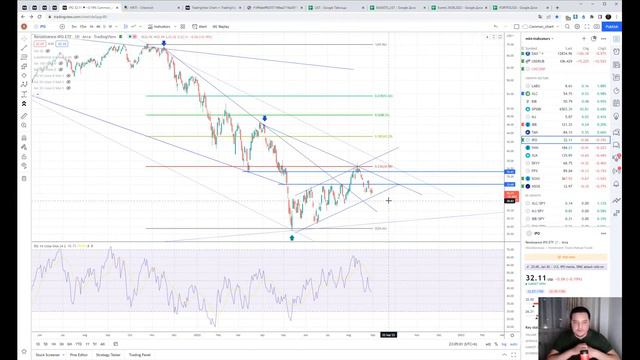Select the 1D date range button
Screen dimensions: 640x360
[38, 344]
